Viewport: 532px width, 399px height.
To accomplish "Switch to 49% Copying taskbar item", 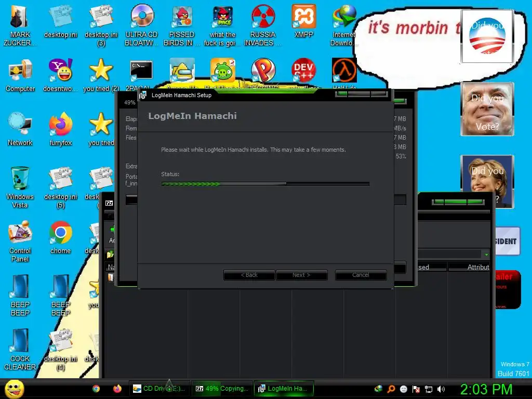I will click(222, 389).
